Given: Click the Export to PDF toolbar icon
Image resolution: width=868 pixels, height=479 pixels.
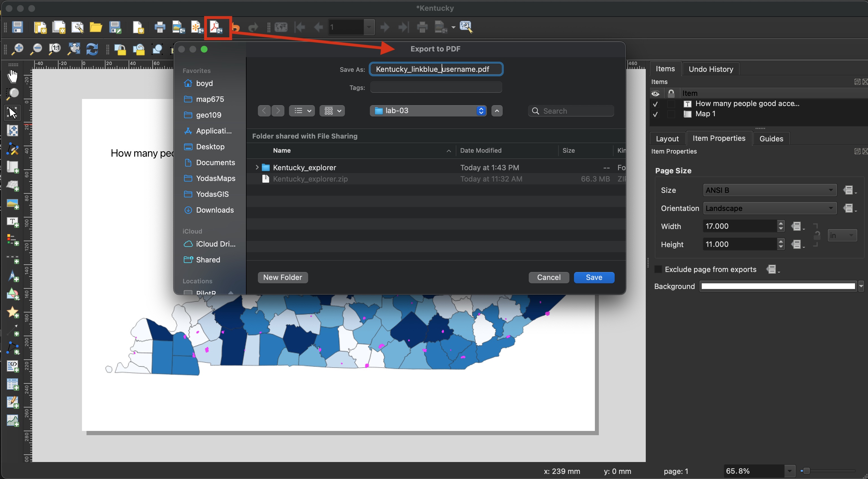Looking at the screenshot, I should pos(216,27).
